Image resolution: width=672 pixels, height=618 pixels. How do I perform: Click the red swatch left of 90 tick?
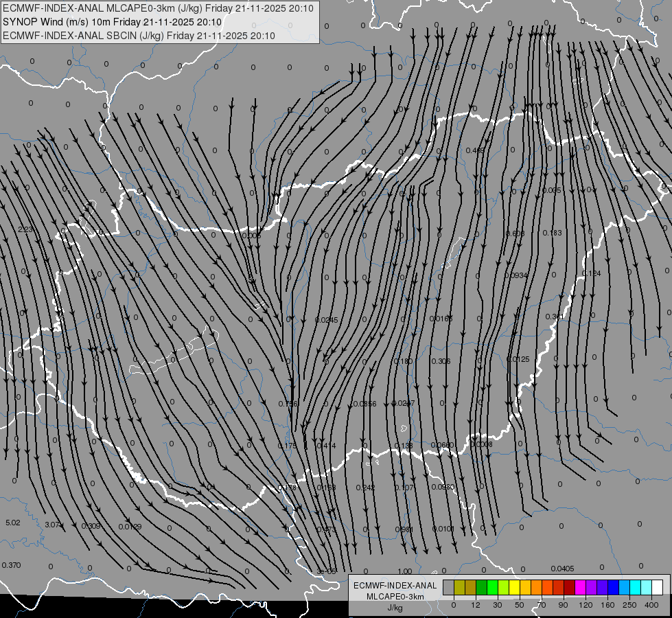[x=559, y=588]
